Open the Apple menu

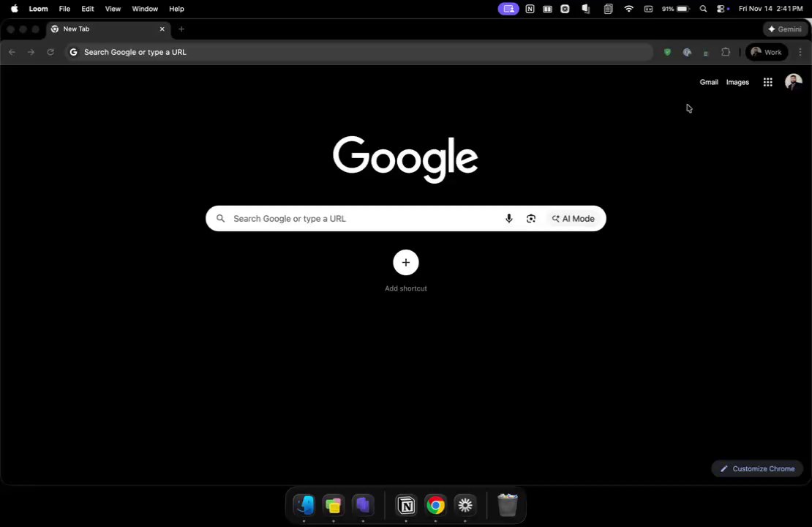(x=14, y=9)
